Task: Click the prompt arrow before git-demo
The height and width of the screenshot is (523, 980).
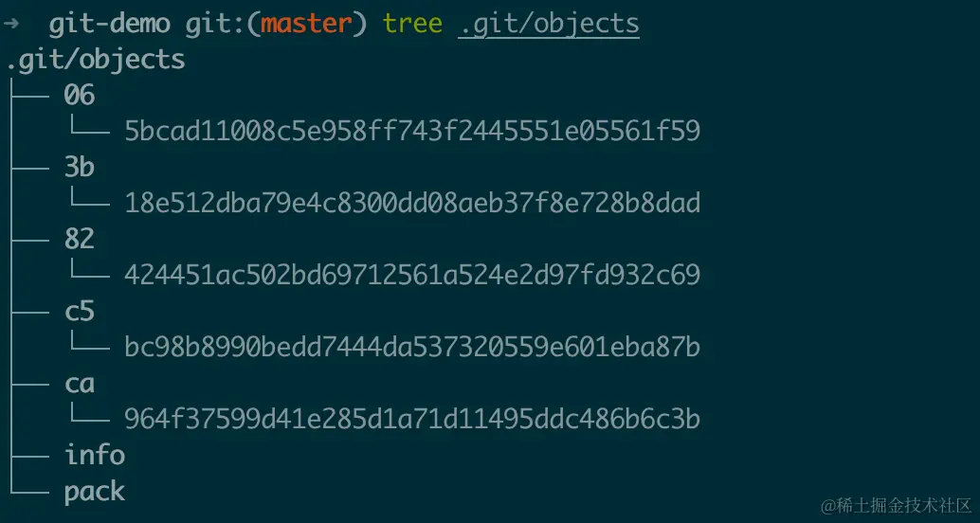Action: click(x=10, y=25)
